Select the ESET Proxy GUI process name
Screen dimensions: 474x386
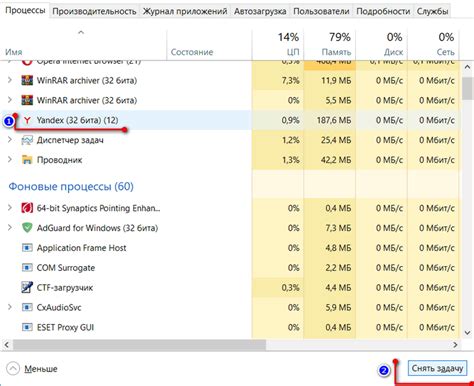[x=65, y=327]
